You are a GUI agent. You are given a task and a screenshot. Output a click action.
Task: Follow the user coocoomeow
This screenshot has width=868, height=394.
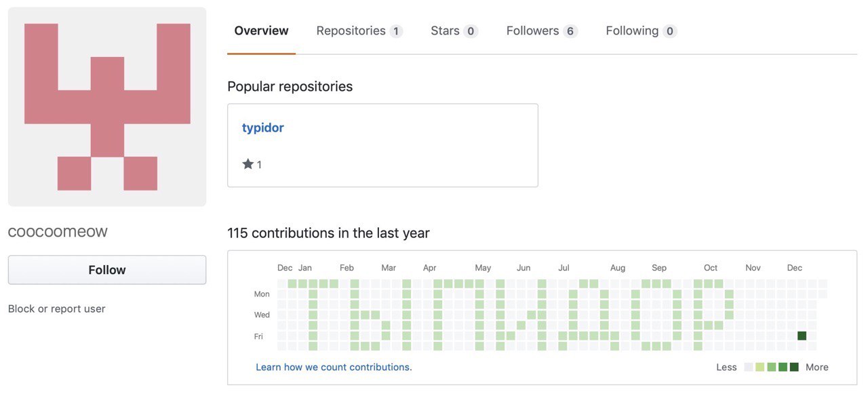(x=107, y=270)
